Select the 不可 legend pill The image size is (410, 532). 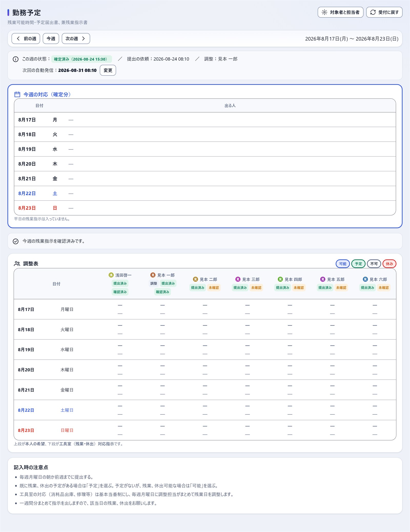(x=374, y=264)
